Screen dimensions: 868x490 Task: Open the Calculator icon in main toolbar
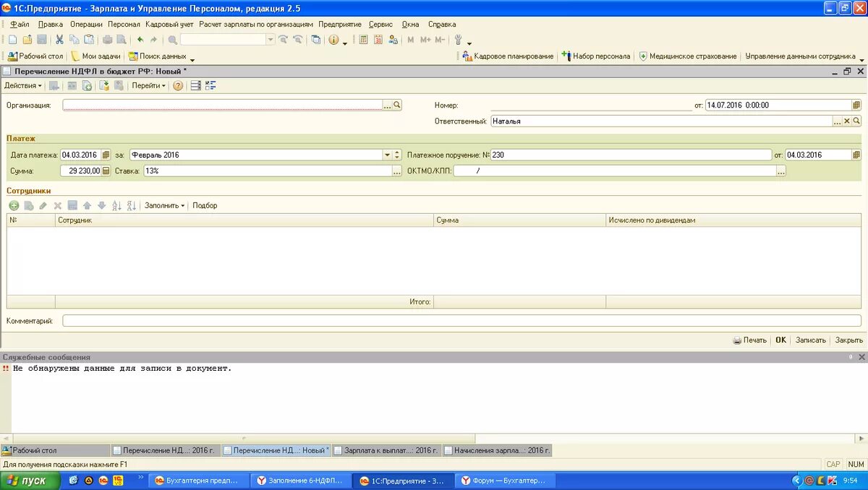point(364,40)
